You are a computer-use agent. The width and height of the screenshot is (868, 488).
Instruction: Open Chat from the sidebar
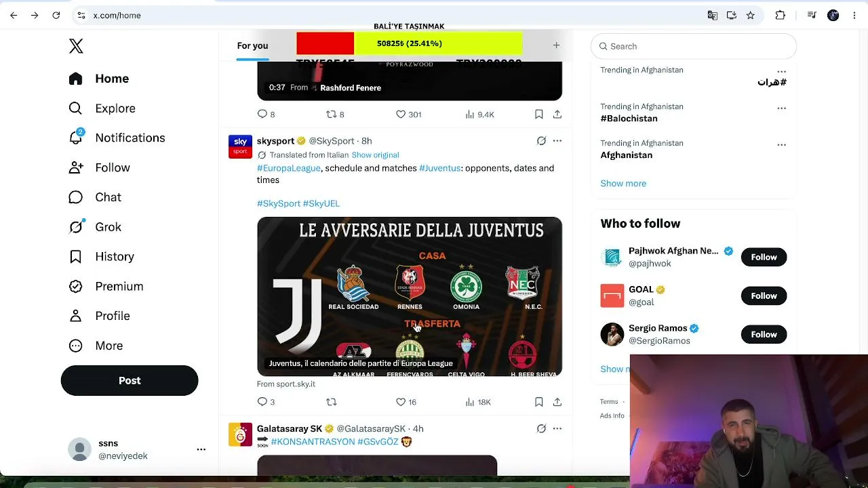point(95,197)
